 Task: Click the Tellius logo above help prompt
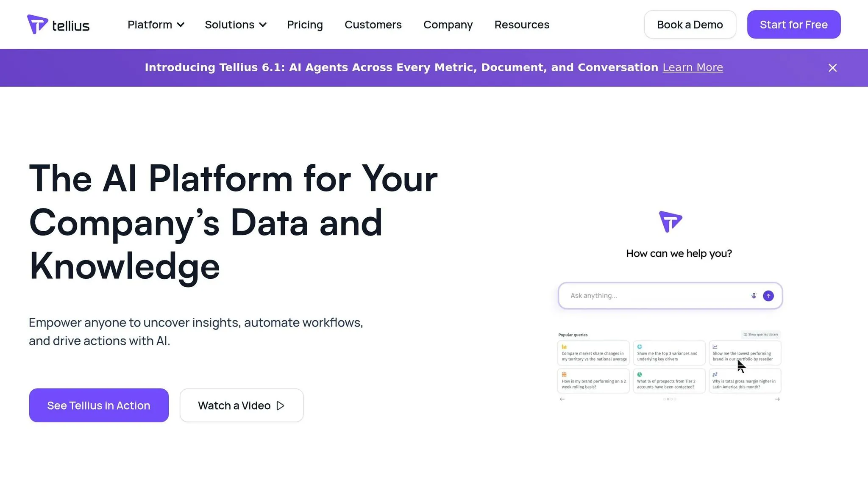pyautogui.click(x=670, y=222)
